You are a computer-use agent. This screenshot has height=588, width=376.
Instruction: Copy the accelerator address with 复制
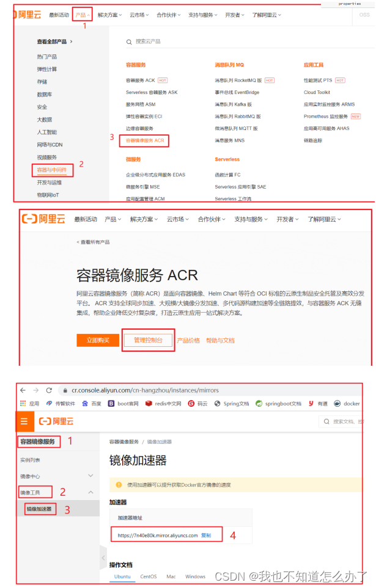click(206, 535)
